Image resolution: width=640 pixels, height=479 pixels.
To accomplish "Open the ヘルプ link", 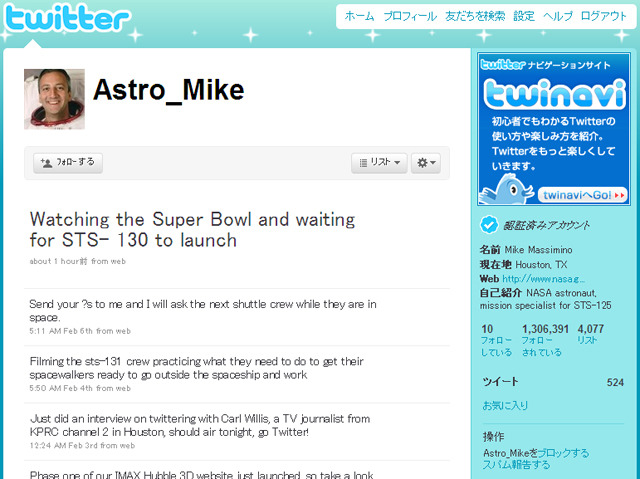I will tap(558, 16).
